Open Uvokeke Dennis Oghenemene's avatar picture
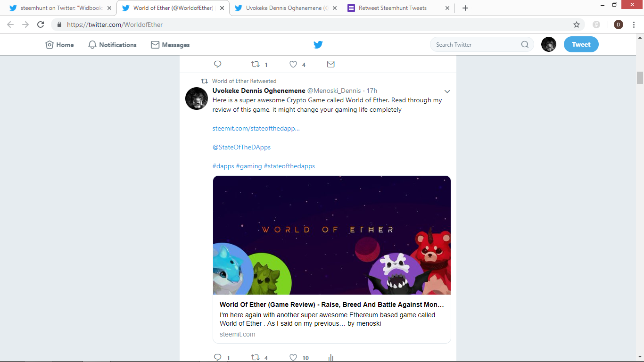Image resolution: width=644 pixels, height=362 pixels. coord(197,99)
